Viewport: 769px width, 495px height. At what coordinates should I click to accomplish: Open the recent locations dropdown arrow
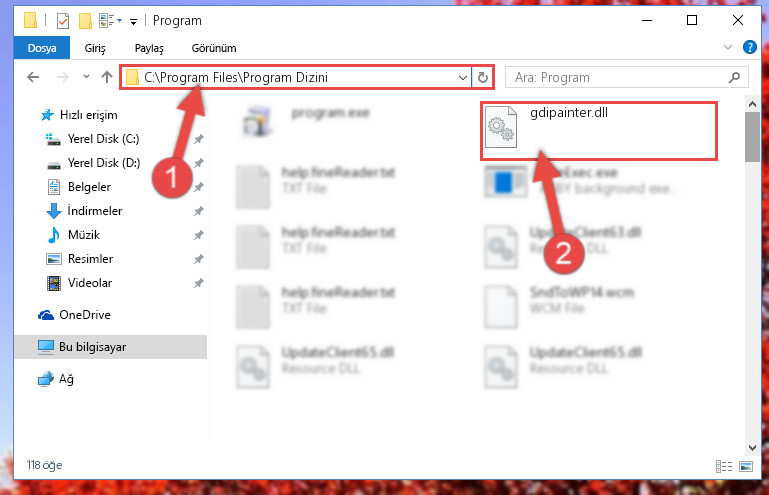86,77
